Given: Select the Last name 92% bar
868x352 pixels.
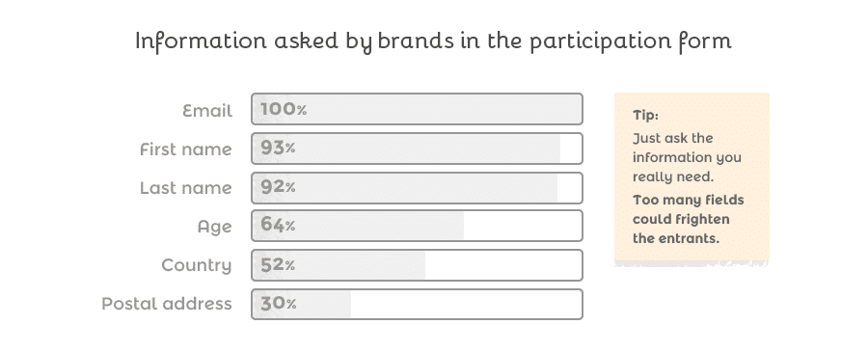Looking at the screenshot, I should click(x=417, y=188).
